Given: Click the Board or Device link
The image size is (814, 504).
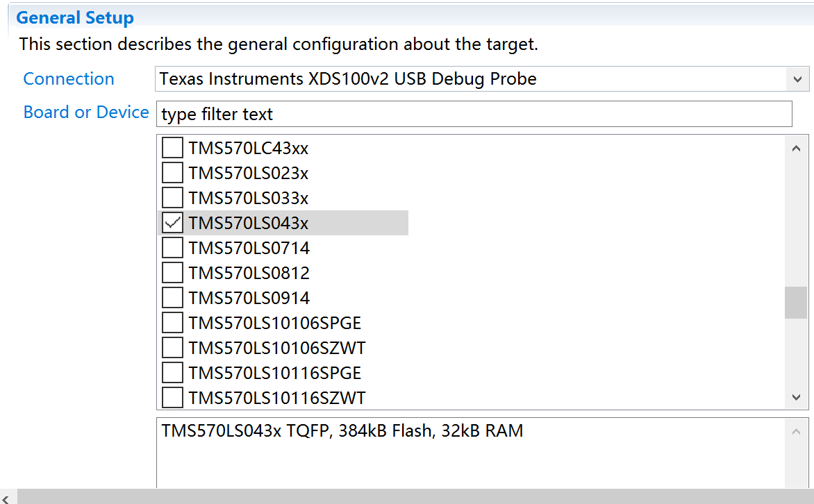Looking at the screenshot, I should 86,112.
